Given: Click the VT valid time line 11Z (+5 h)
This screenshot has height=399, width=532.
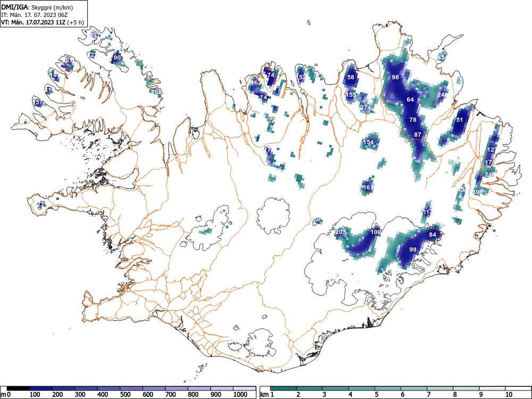Looking at the screenshot, I should (x=43, y=22).
